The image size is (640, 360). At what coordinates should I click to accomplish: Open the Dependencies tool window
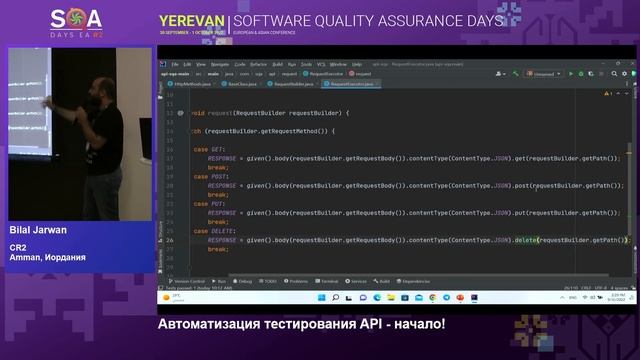(413, 281)
